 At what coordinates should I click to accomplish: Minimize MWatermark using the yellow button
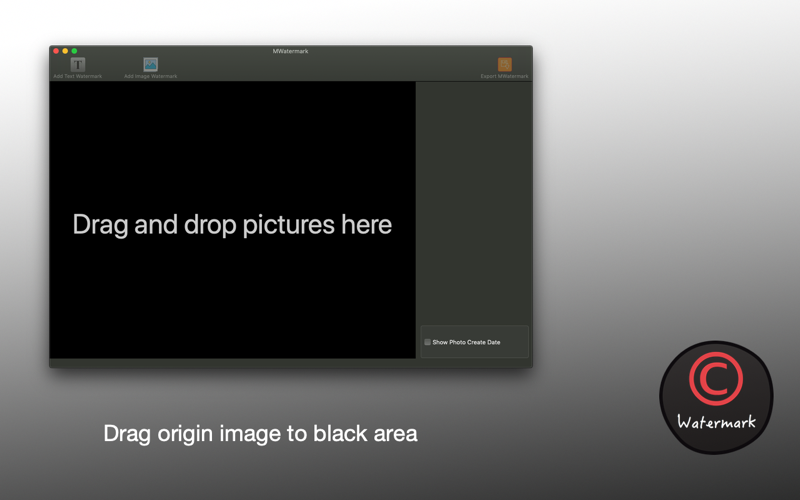[x=65, y=51]
